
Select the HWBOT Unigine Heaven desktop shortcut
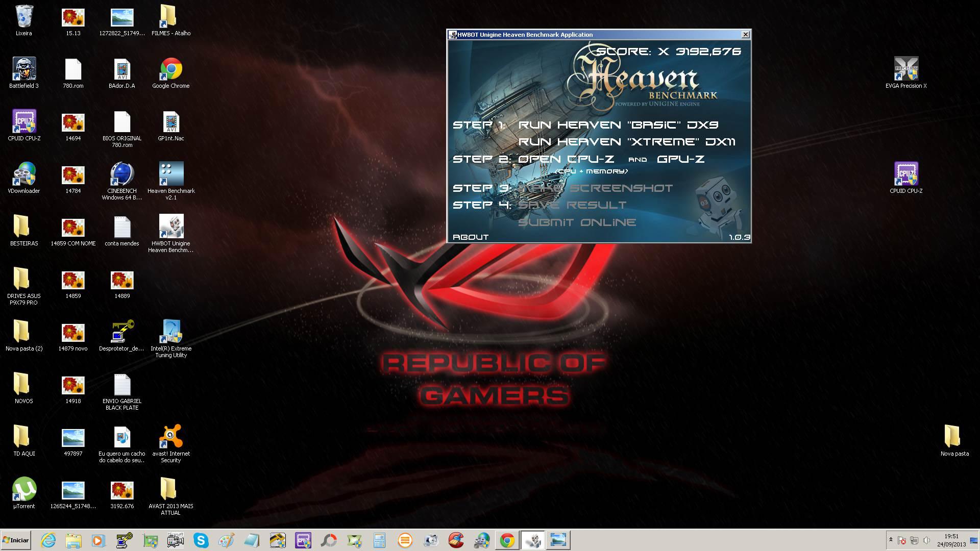point(171,234)
